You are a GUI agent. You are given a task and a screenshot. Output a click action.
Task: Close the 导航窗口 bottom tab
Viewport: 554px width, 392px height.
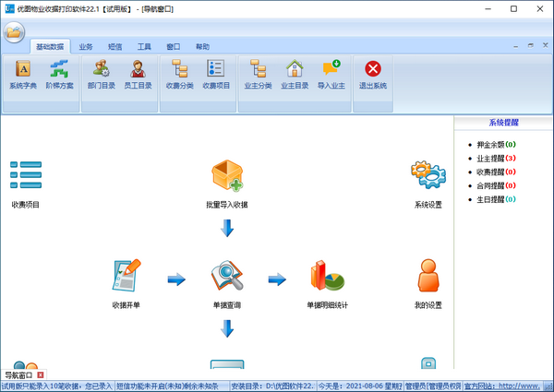(41, 374)
